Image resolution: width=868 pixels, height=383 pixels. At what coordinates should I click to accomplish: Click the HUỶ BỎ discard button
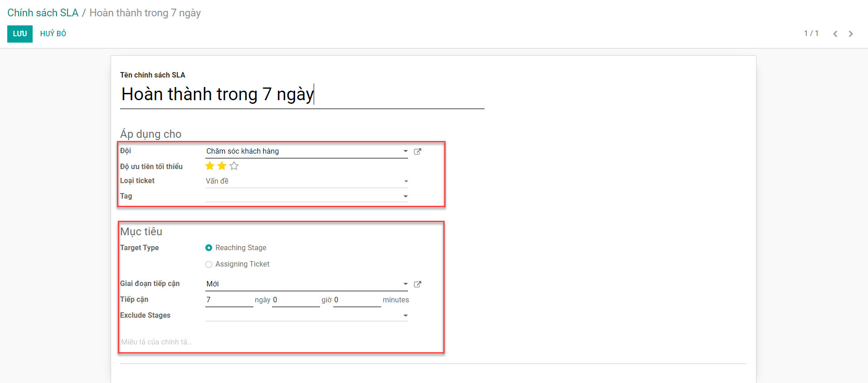click(x=53, y=34)
